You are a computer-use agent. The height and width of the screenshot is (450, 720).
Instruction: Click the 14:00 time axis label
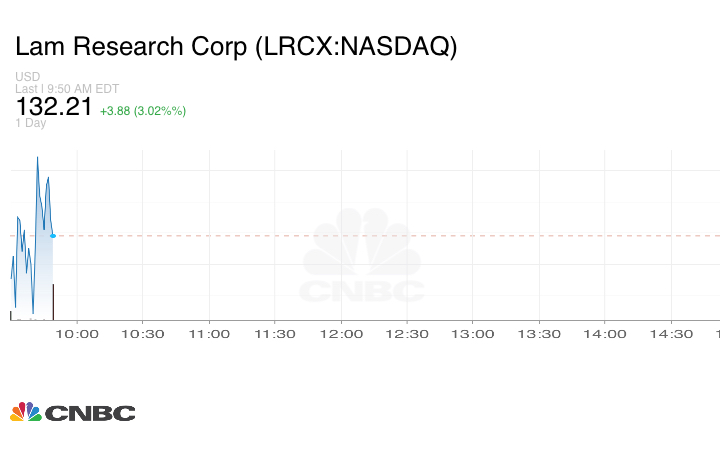pyautogui.click(x=606, y=334)
